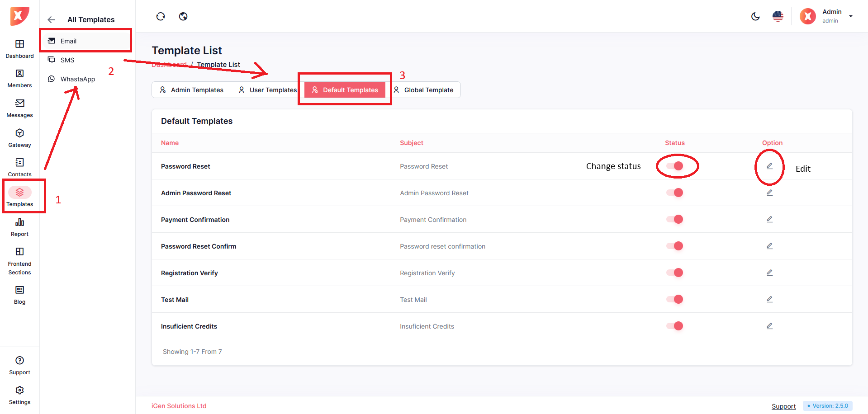
Task: Toggle status of Password Reset template
Action: point(674,166)
